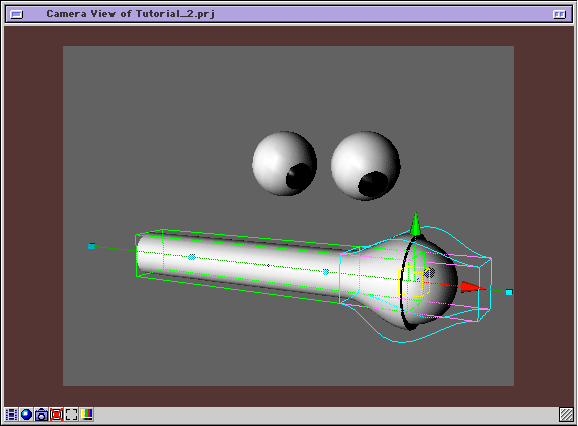This screenshot has height=426, width=578.
Task: Click the cylinder's center pivot point
Action: (x=268, y=265)
